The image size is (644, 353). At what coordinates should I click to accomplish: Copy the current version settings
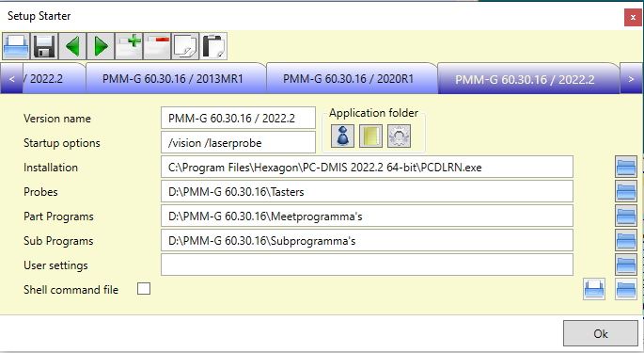(185, 46)
